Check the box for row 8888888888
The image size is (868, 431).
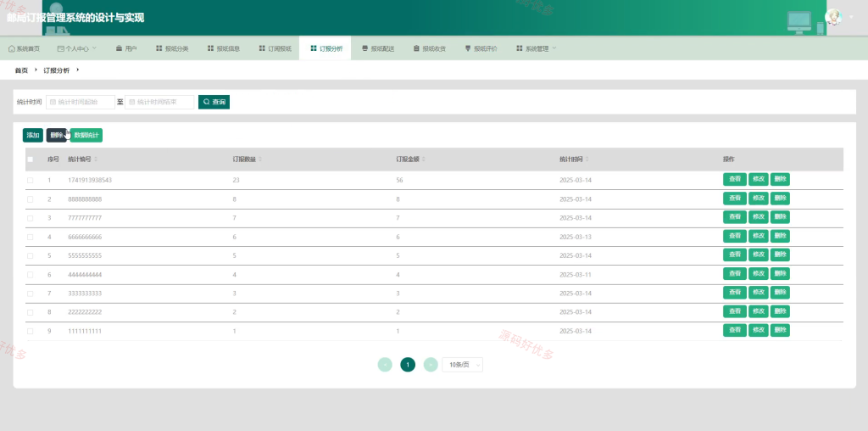(31, 199)
